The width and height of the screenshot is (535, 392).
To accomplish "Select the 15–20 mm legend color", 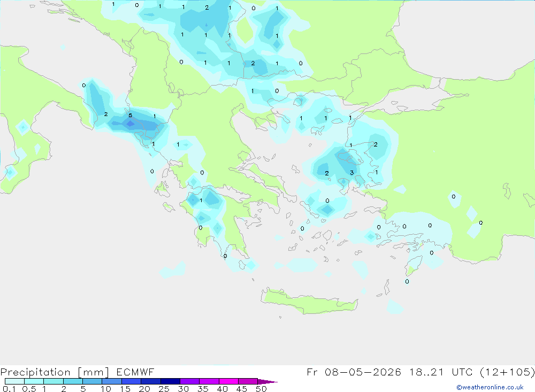I will coord(131,381).
